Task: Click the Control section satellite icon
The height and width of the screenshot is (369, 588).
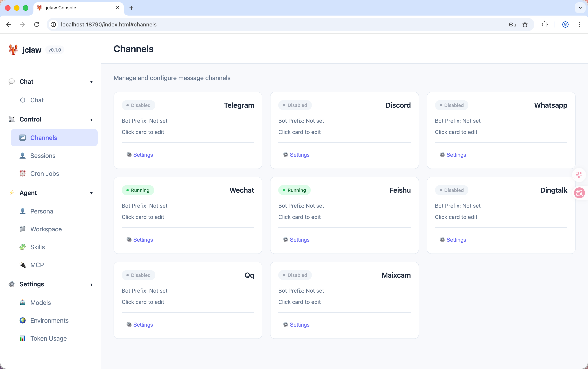Action: point(11,119)
